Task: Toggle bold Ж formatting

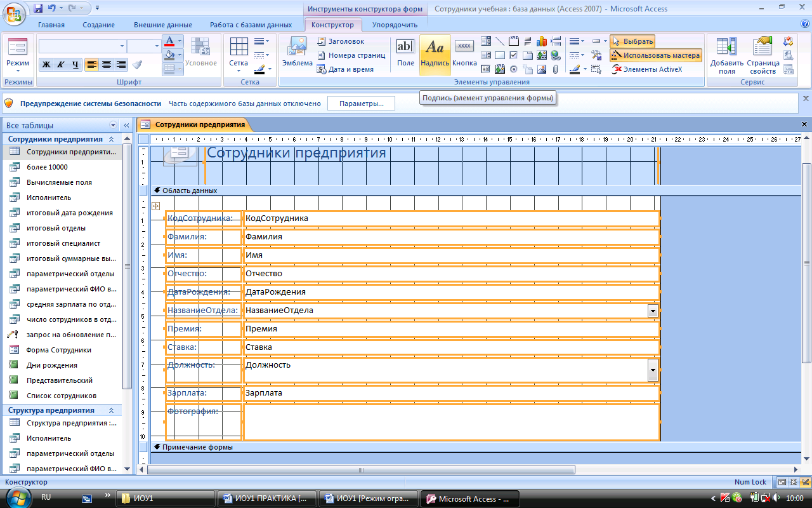Action: (46, 65)
